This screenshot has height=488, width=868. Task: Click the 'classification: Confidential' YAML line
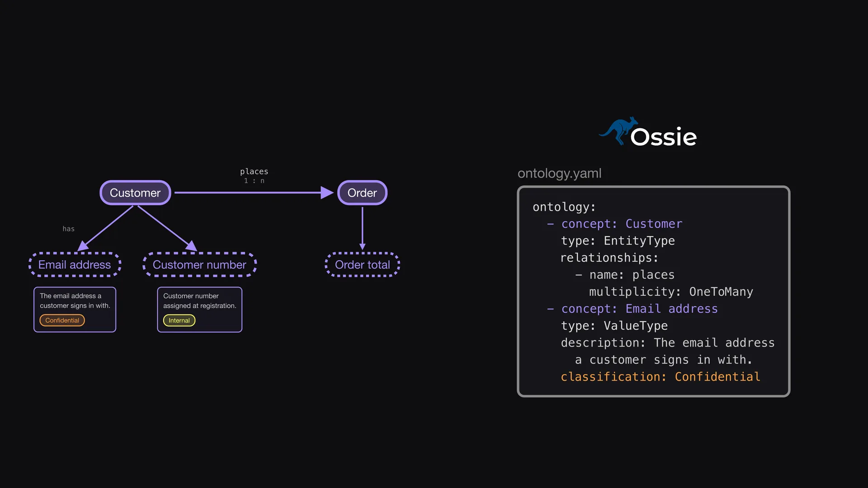(660, 377)
